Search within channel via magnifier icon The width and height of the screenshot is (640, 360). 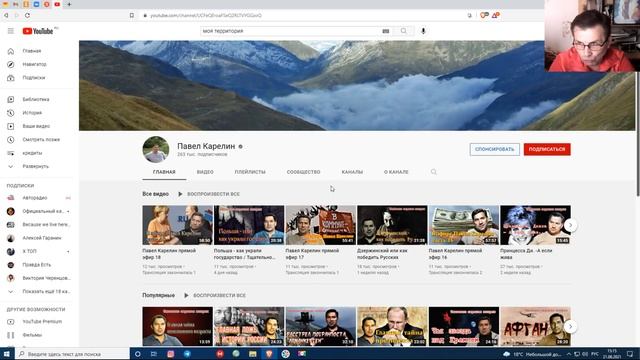click(433, 172)
